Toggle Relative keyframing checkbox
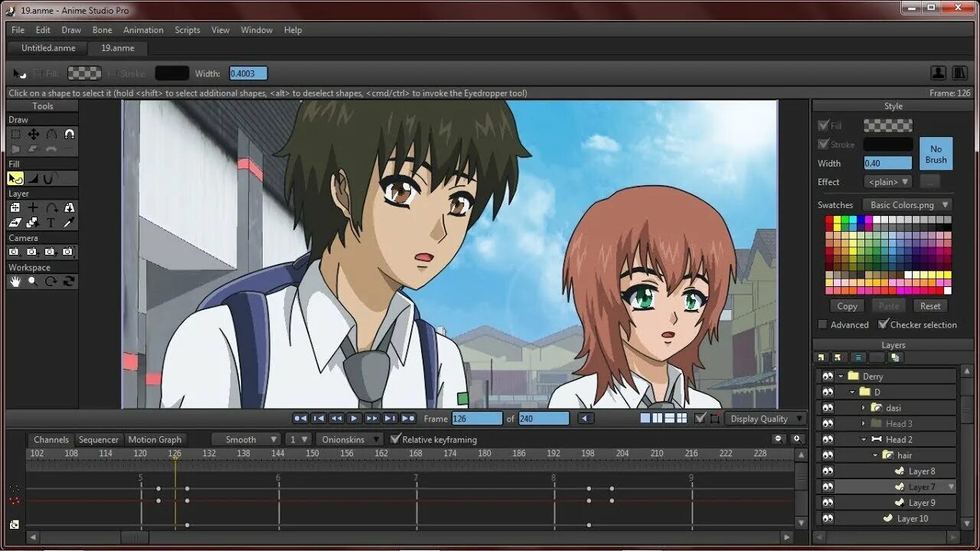This screenshot has width=980, height=551. (395, 439)
